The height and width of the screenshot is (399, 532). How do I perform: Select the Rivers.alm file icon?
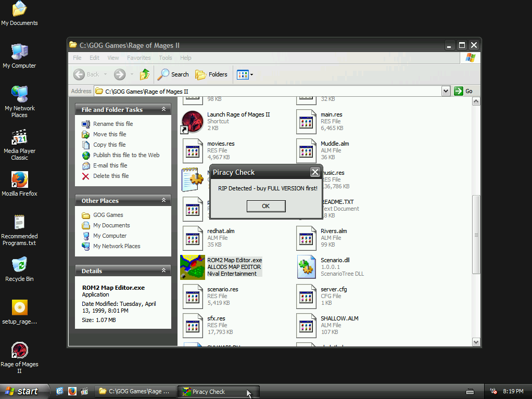(306, 238)
